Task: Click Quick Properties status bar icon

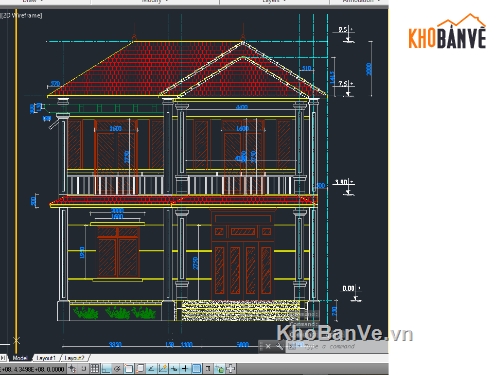Action: click(208, 369)
